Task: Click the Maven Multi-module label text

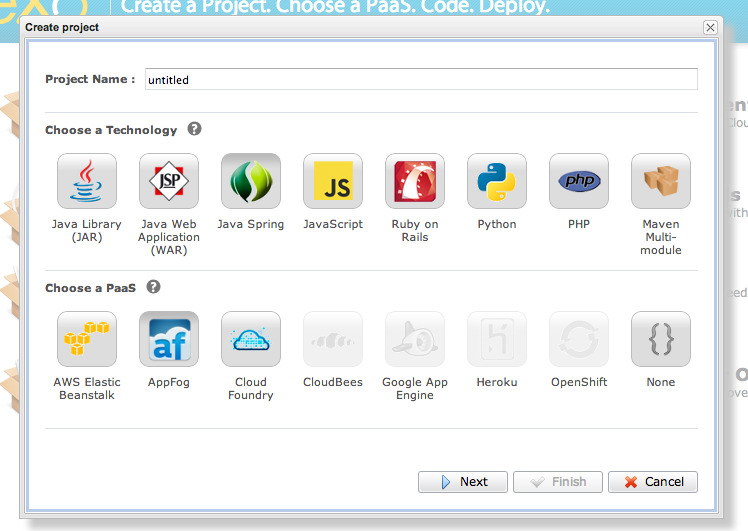Action: point(661,237)
